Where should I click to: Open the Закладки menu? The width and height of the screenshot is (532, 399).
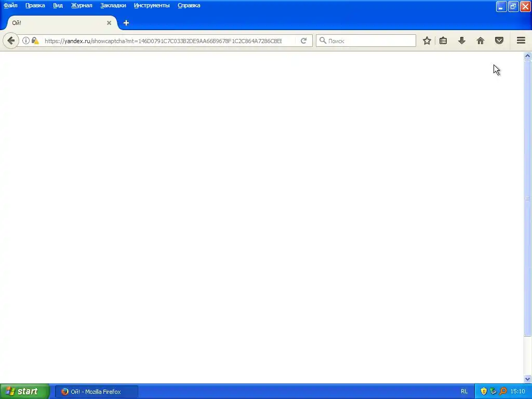(x=113, y=5)
